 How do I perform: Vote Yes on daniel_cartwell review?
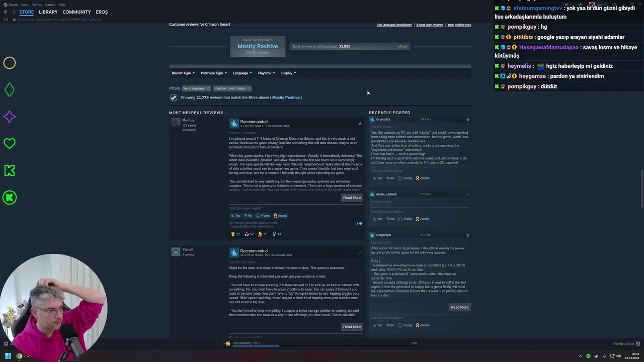tap(377, 219)
